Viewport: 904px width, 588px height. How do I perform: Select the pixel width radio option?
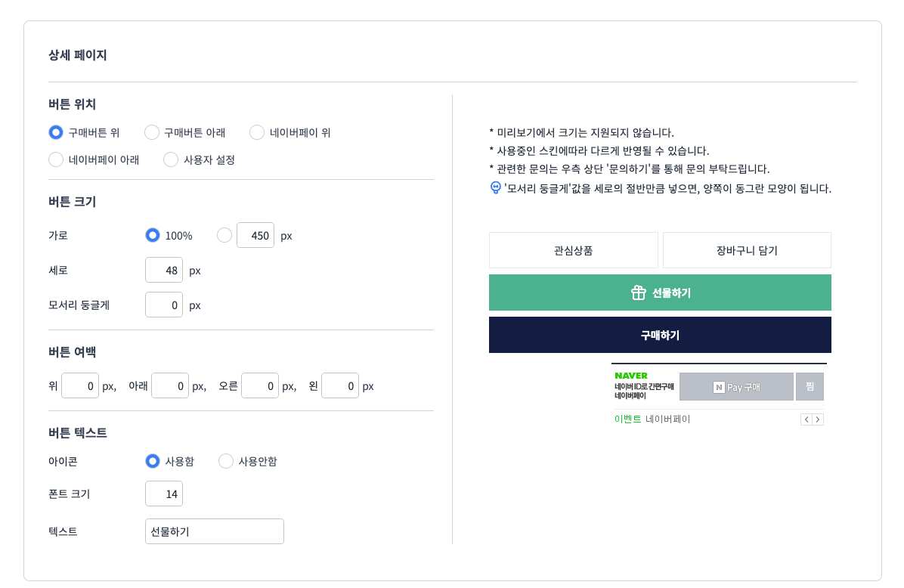coord(224,235)
